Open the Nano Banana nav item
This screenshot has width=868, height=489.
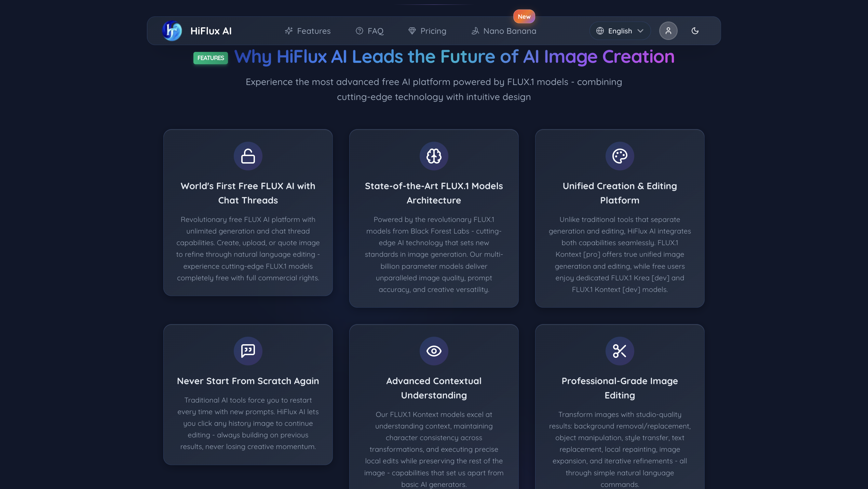coord(503,31)
